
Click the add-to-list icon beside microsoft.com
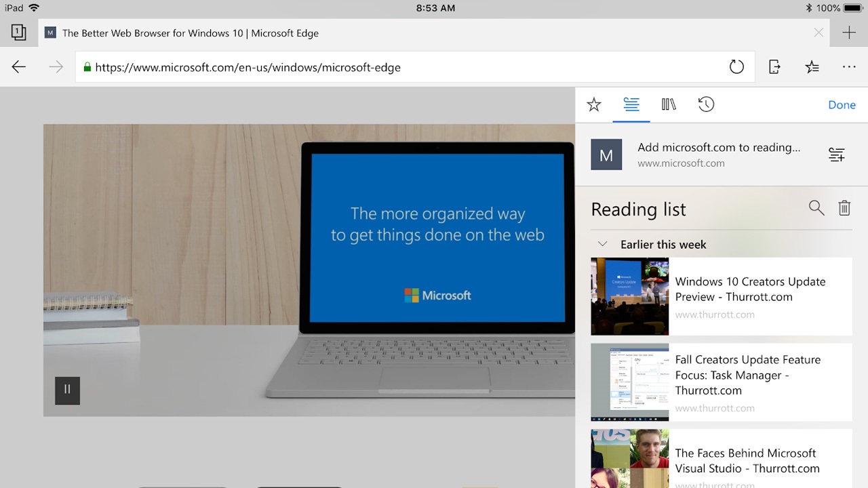[837, 155]
